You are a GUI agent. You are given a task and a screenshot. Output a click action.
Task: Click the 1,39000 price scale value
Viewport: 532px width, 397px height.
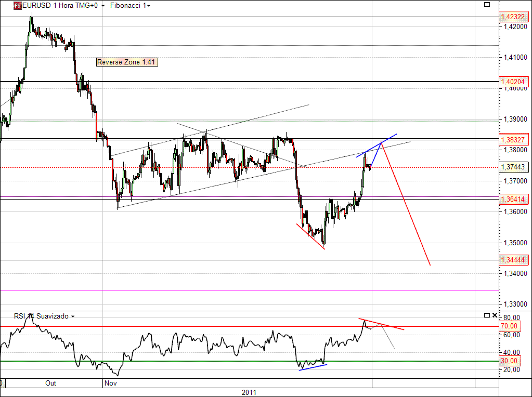[515, 120]
